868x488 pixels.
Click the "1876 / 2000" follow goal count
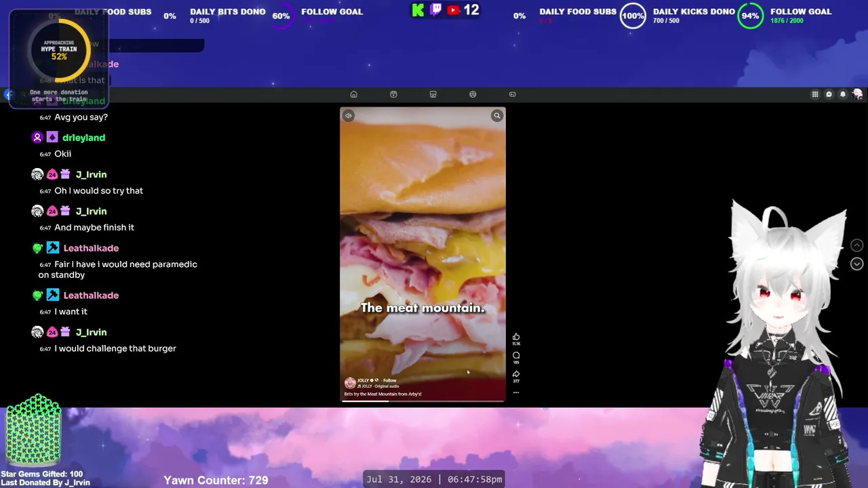(x=787, y=21)
